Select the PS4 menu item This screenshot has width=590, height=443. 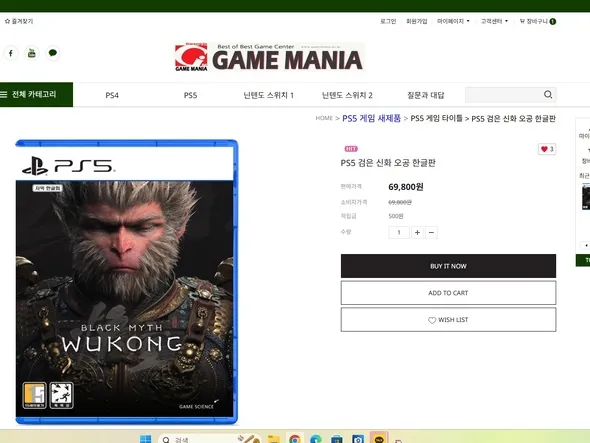112,95
